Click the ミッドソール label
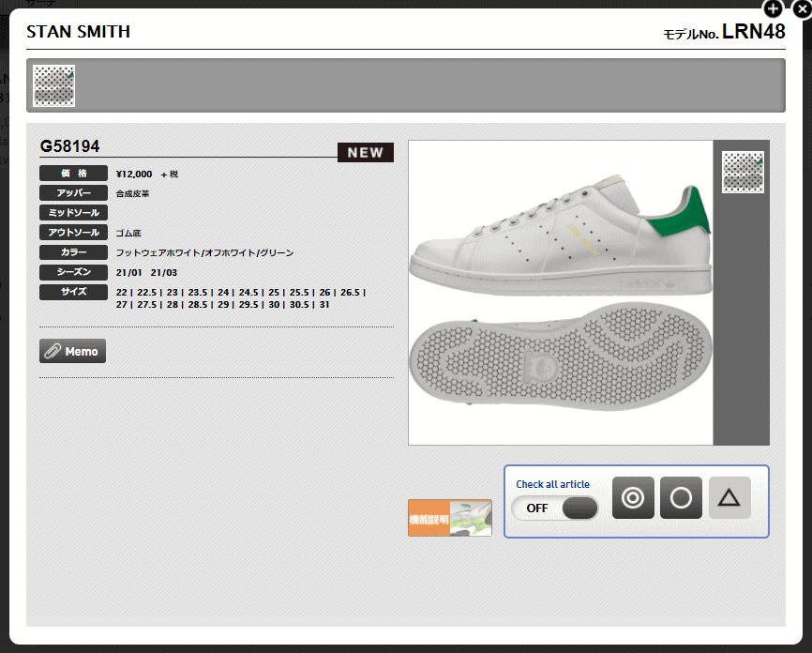The image size is (812, 653). (x=73, y=212)
